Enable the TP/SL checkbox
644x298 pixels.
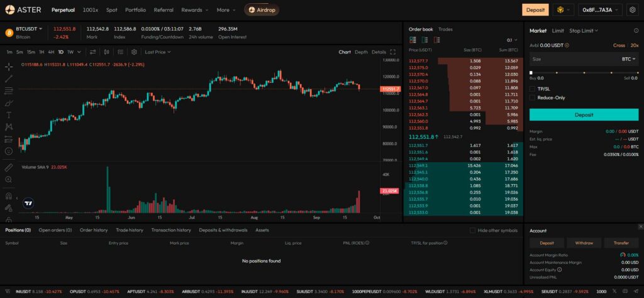[533, 89]
